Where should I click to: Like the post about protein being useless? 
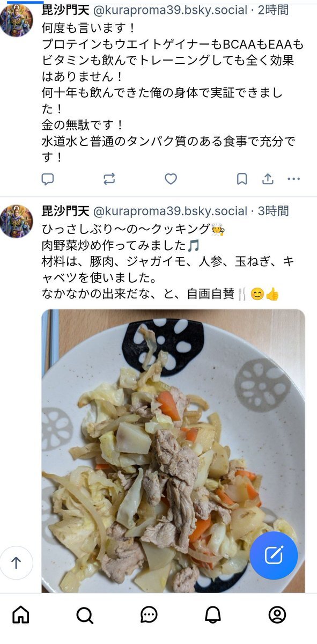(x=171, y=179)
